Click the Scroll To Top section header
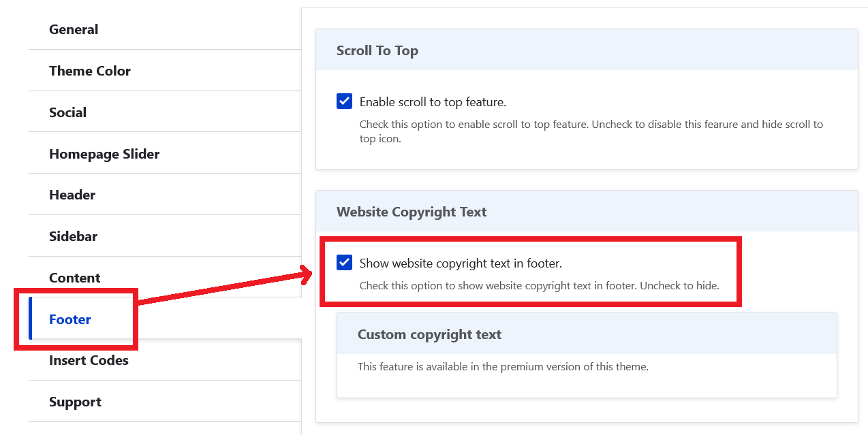The height and width of the screenshot is (435, 868). click(x=377, y=50)
